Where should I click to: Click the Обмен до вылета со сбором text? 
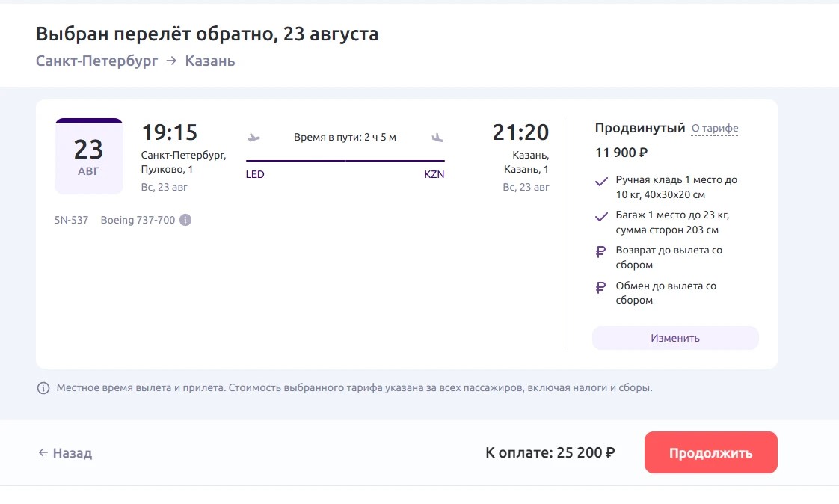click(x=666, y=292)
